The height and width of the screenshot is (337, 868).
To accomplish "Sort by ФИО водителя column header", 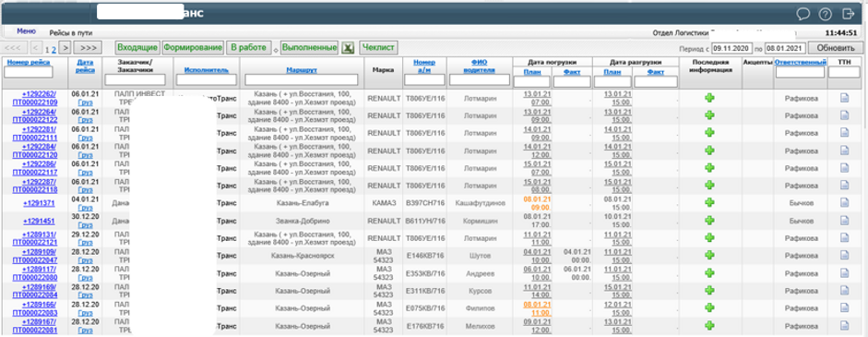I will point(480,66).
